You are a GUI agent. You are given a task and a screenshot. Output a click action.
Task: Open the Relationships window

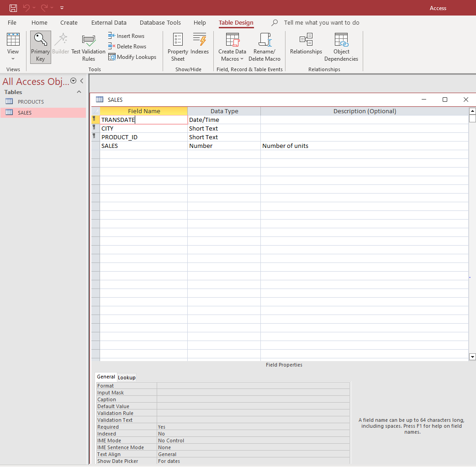pyautogui.click(x=306, y=44)
